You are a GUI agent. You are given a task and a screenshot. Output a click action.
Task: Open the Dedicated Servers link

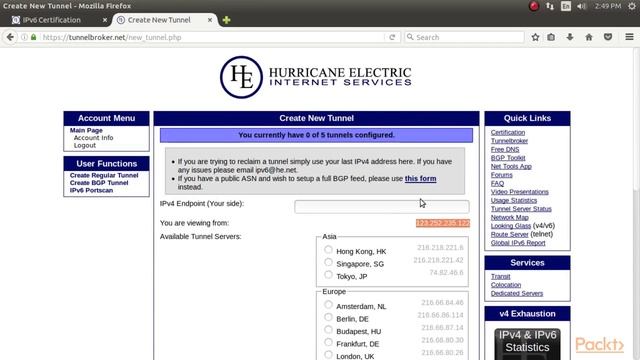(517, 293)
